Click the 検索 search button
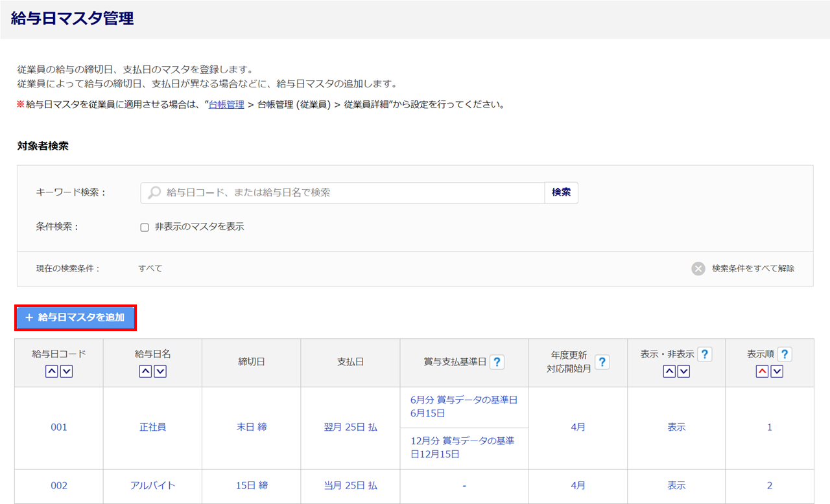This screenshot has width=830, height=504. 561,192
